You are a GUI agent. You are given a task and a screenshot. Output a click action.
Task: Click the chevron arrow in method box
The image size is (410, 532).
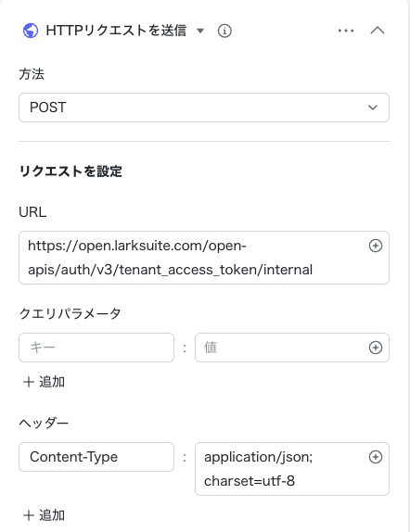coord(373,108)
